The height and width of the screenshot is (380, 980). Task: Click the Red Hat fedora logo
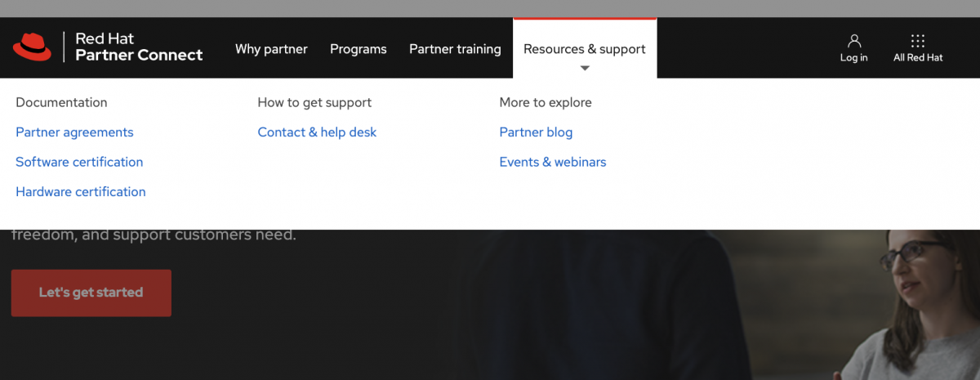click(32, 47)
